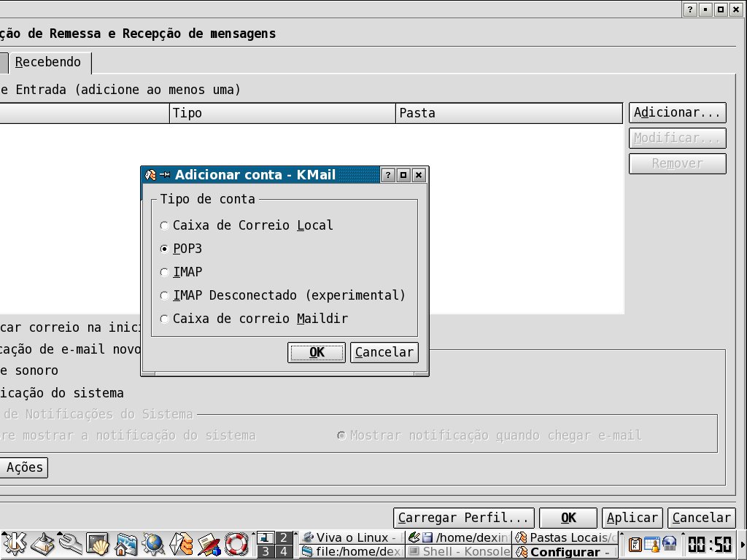Click the Ações button
The height and width of the screenshot is (560, 747).
[x=24, y=467]
